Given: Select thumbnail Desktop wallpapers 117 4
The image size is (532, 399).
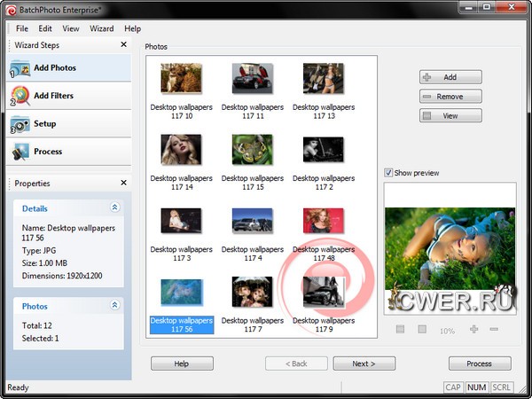Looking at the screenshot, I should click(x=253, y=221).
